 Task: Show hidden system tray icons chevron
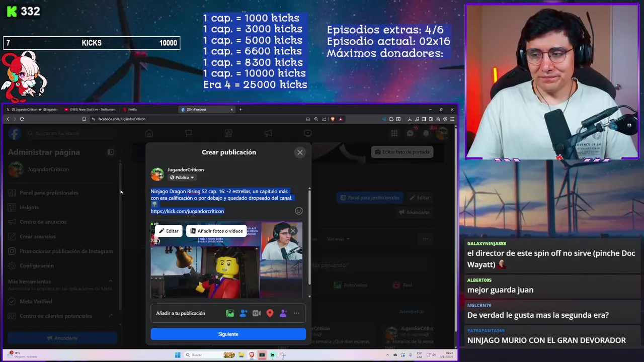coord(388,355)
